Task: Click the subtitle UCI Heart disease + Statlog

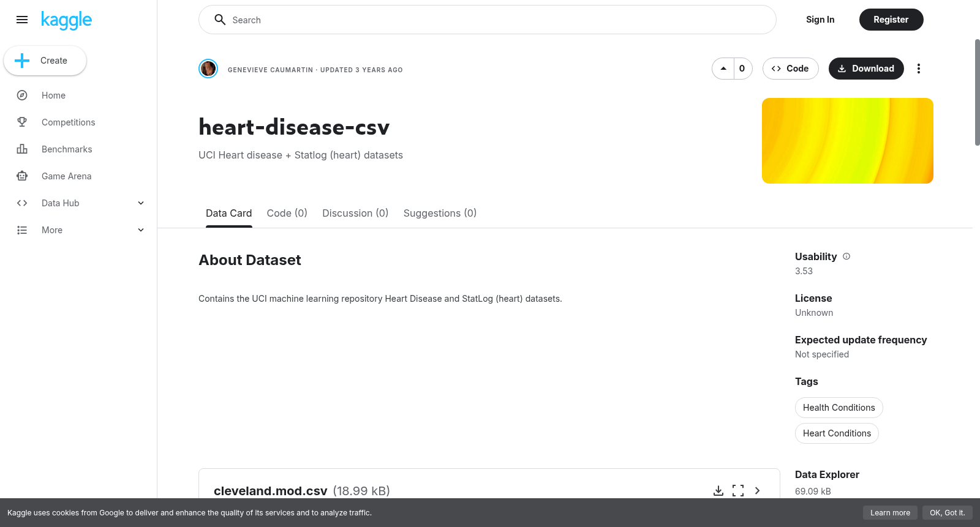Action: coord(301,155)
